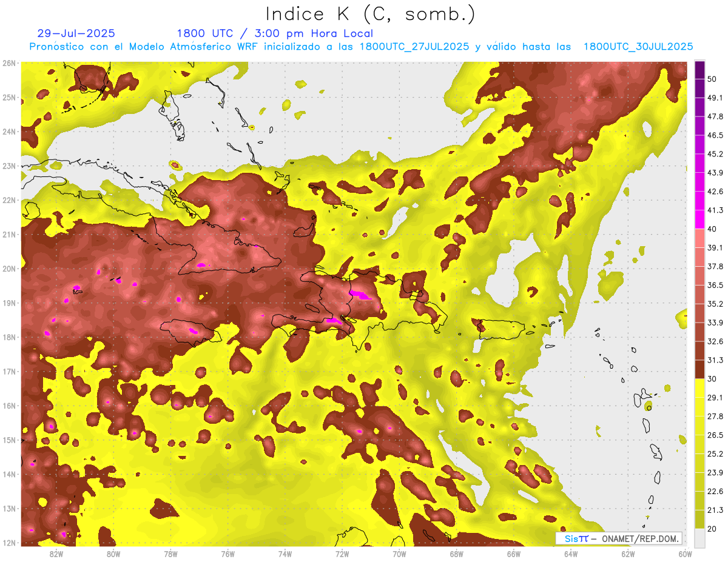Click the "1800 UTC / 3:00 pm Hora Local" text

point(275,33)
